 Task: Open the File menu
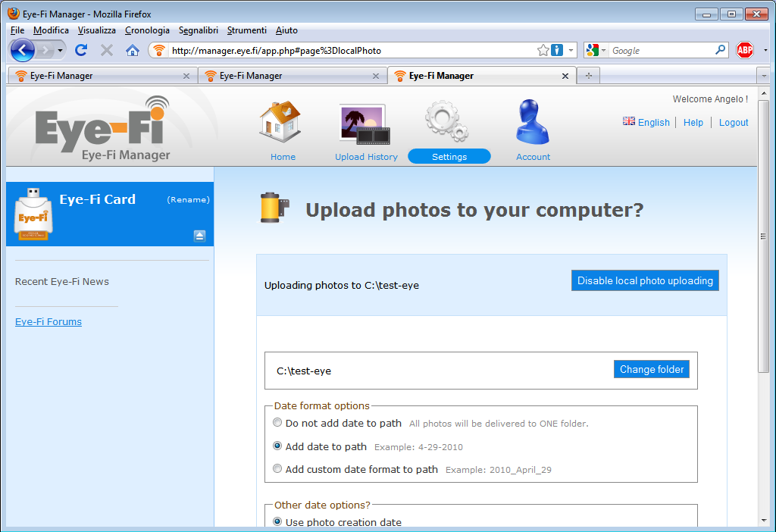17,30
